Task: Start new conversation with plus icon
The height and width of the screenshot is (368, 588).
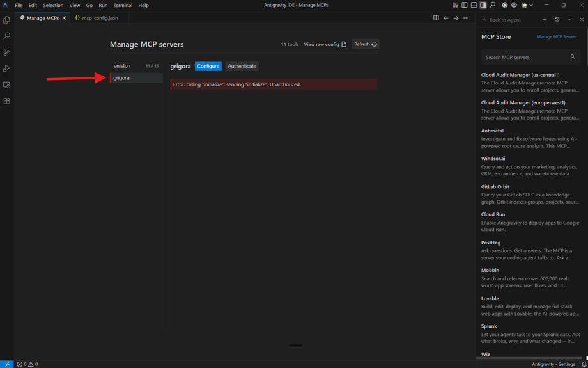Action: [x=545, y=20]
